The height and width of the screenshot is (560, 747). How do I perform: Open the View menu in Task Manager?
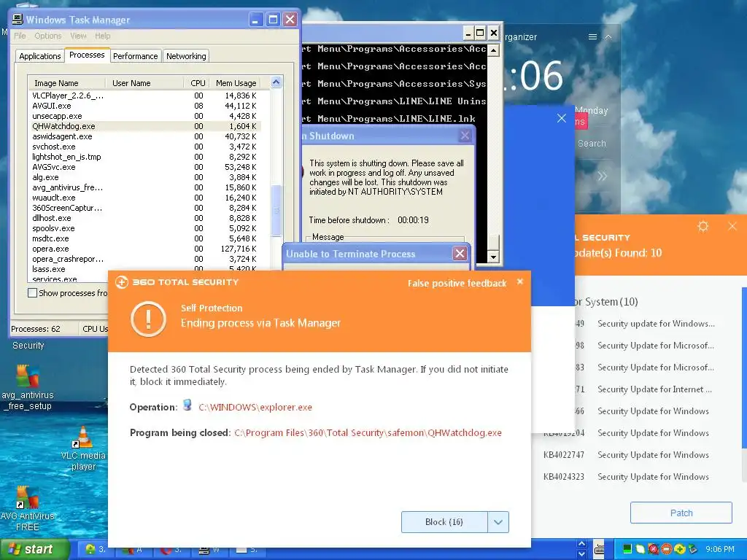(78, 36)
